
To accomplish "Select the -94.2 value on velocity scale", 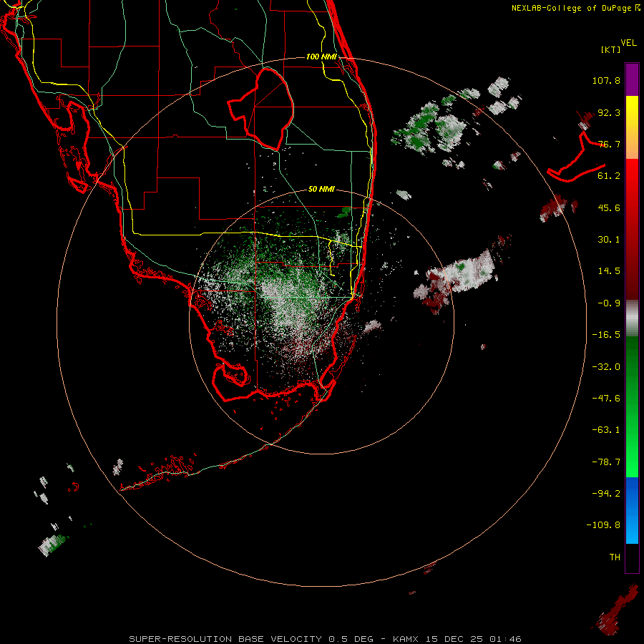I will [606, 494].
